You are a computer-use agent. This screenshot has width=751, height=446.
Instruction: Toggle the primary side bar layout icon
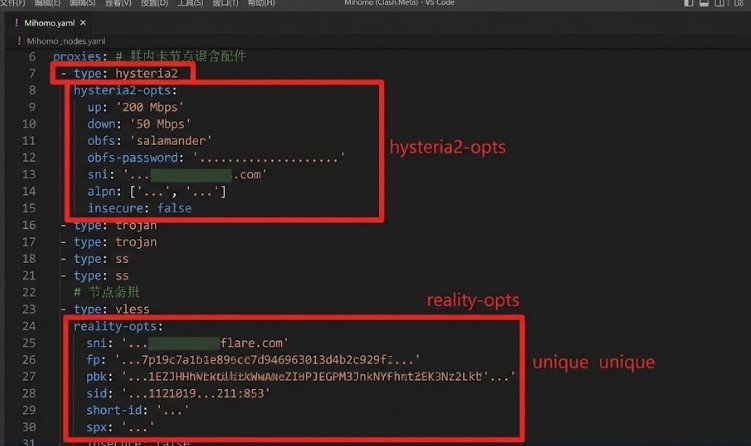pos(688,3)
